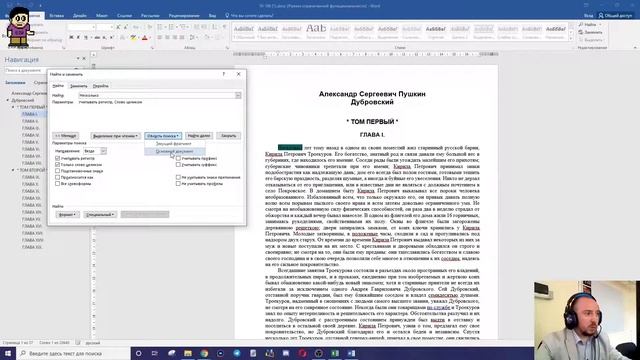
Task: Switch to the 'Заменить' tab in dialog
Action: tap(79, 86)
